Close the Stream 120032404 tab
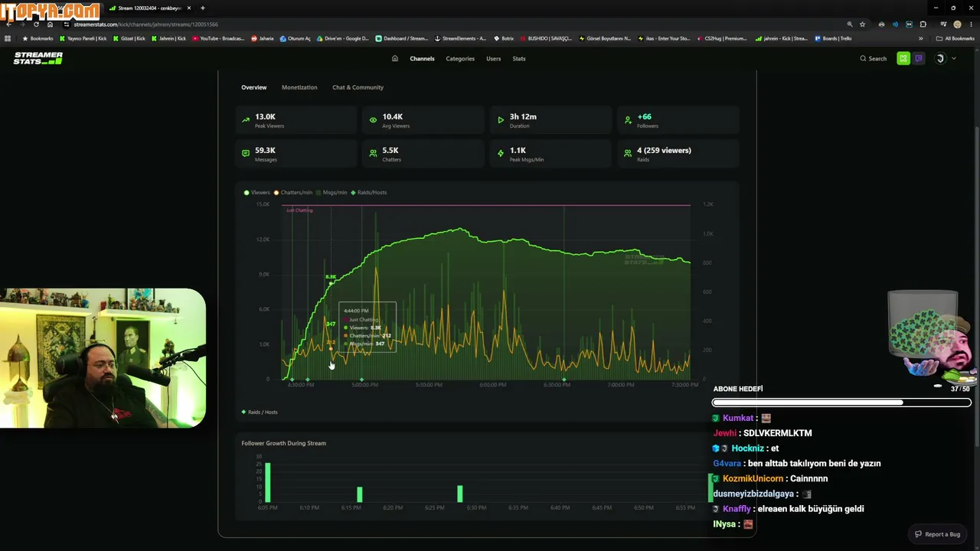980x551 pixels. [x=189, y=8]
